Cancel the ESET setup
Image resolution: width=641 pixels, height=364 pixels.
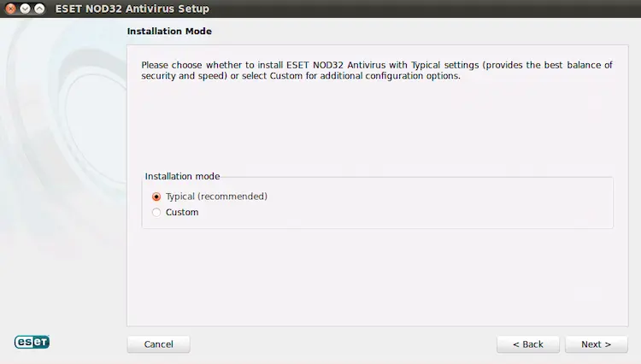159,344
